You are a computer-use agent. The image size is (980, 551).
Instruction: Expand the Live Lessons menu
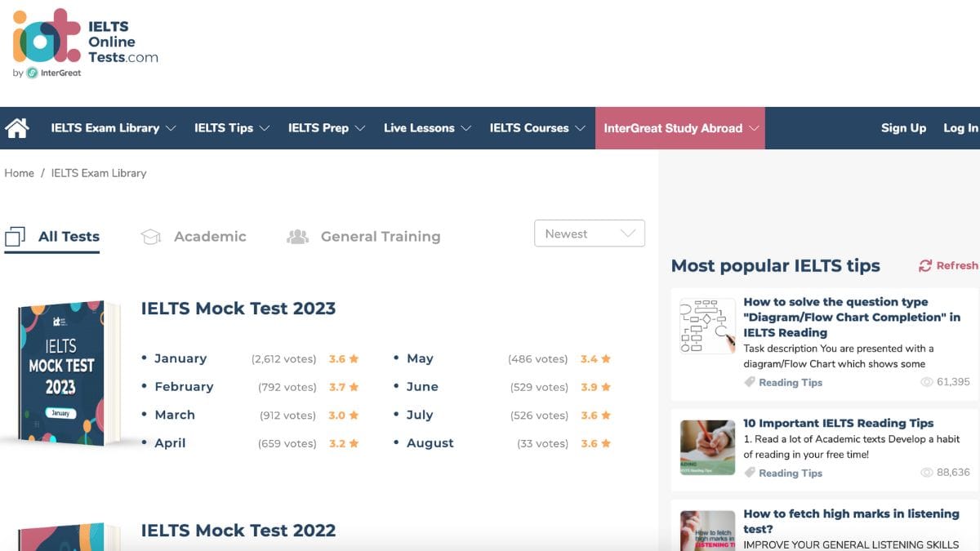[x=428, y=128]
